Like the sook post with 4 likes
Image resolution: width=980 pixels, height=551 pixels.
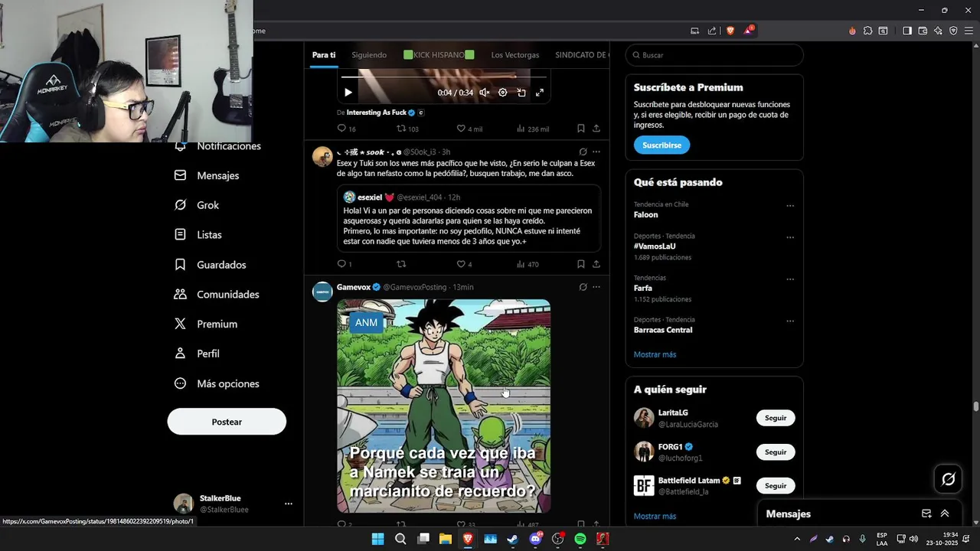click(x=464, y=264)
